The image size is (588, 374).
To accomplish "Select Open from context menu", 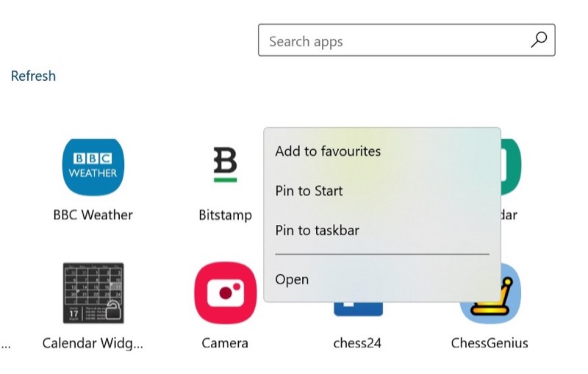I will point(292,279).
